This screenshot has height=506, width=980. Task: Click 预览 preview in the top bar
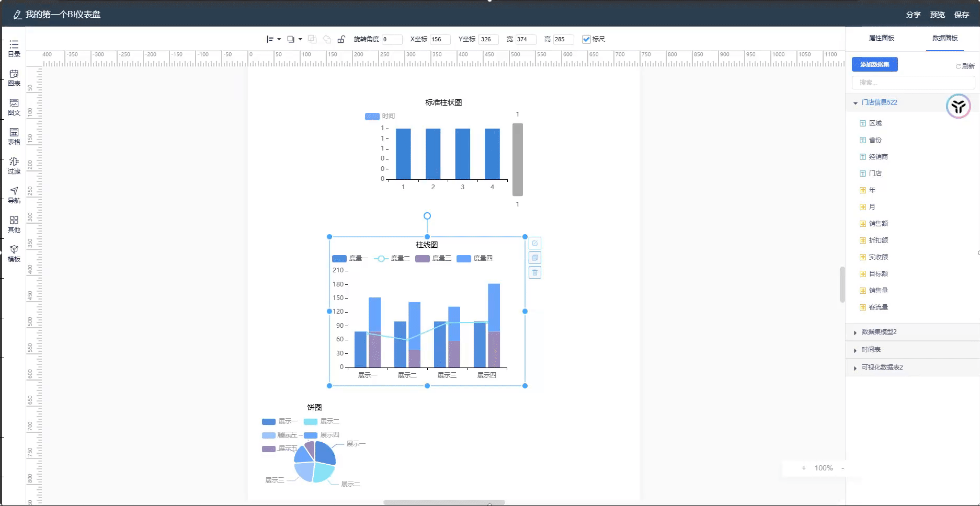coord(938,15)
